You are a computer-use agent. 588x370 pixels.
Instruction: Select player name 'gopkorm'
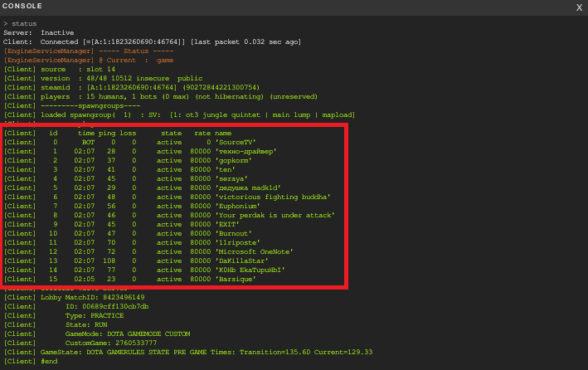tap(236, 160)
